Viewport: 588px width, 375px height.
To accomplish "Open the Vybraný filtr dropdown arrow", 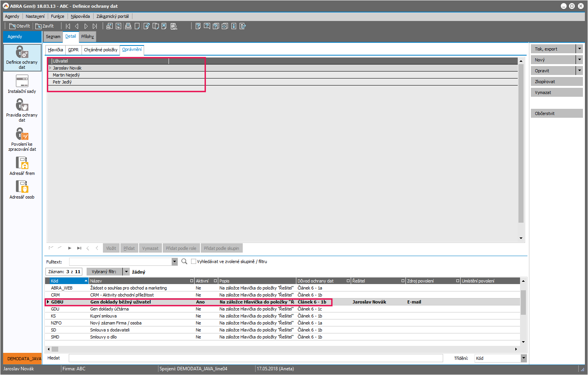I will pyautogui.click(x=126, y=272).
